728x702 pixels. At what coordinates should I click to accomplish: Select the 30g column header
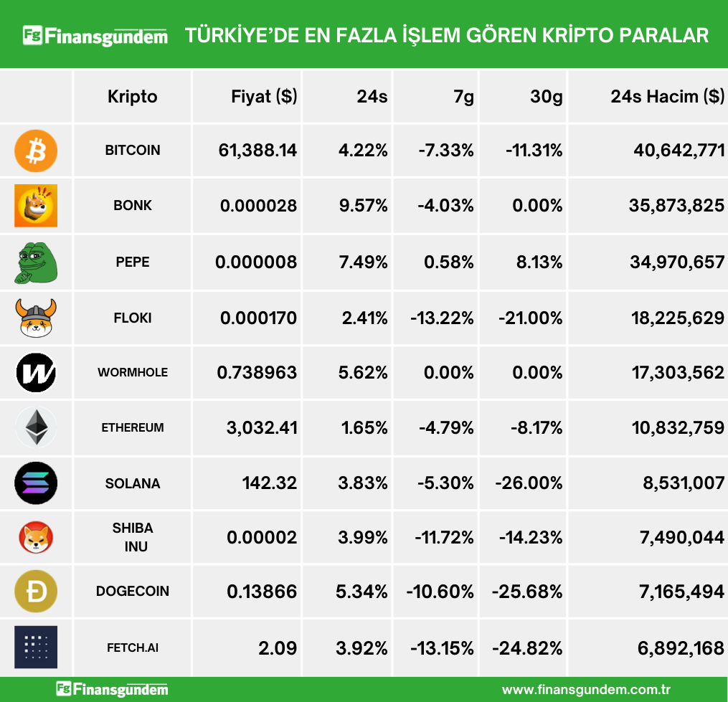(x=546, y=97)
